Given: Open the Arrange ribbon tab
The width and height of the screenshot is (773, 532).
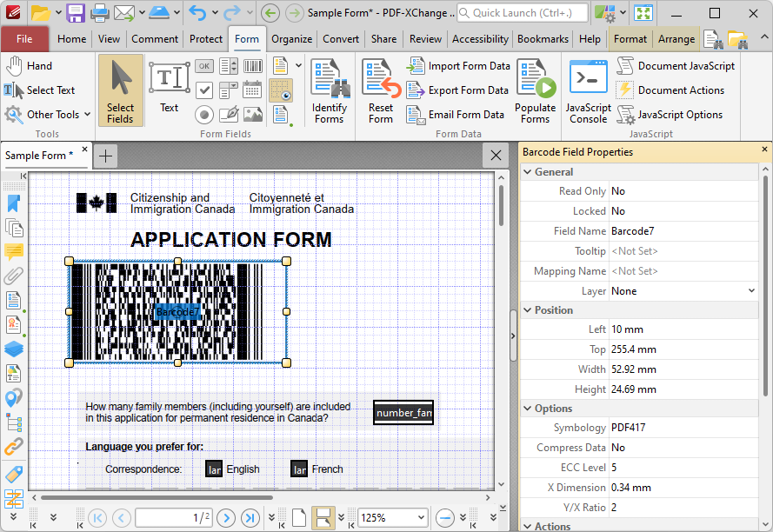Looking at the screenshot, I should [x=676, y=39].
